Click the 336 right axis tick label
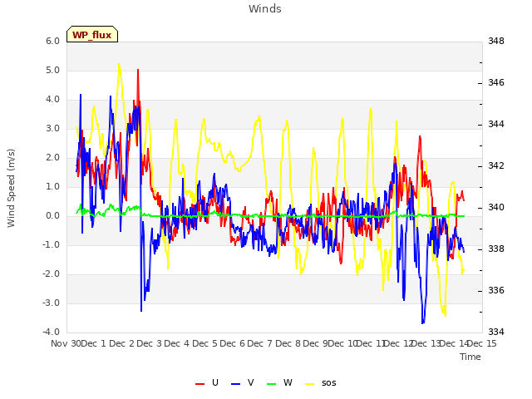Screen dimensions: 532x399 pos(496,290)
